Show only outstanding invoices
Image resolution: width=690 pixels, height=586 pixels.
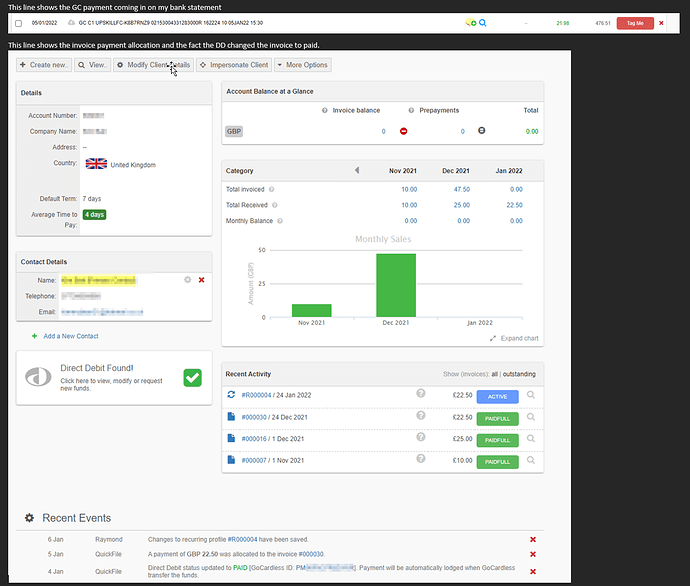517,374
